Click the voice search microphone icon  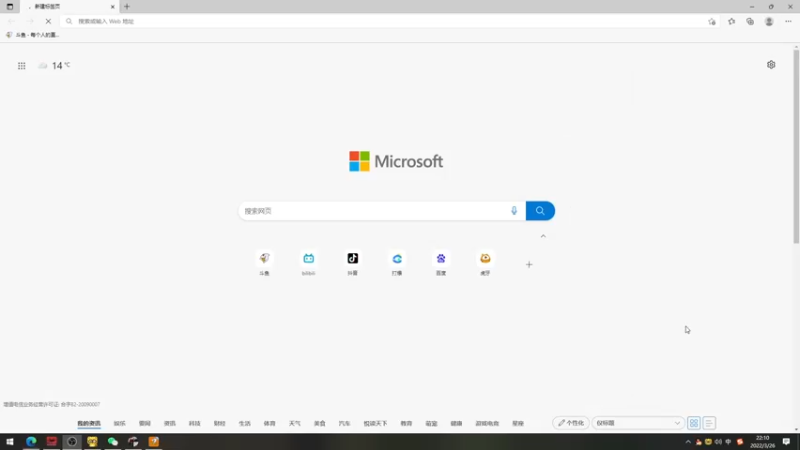(x=514, y=211)
